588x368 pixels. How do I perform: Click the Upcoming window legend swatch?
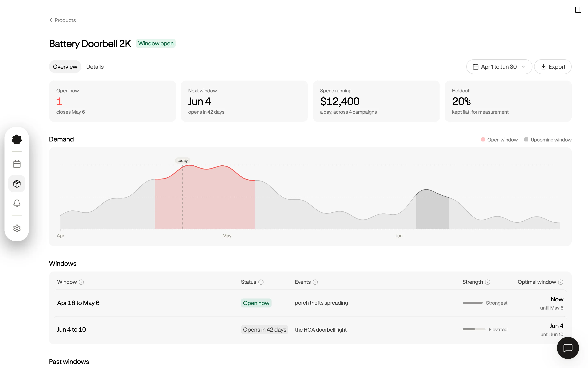(x=526, y=139)
